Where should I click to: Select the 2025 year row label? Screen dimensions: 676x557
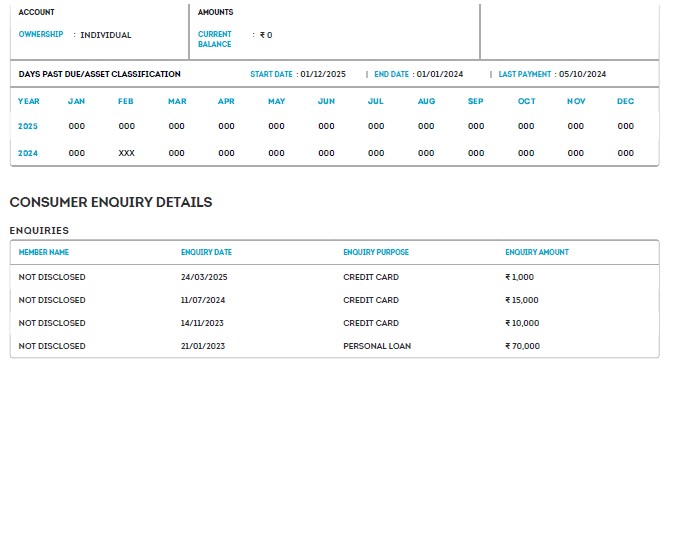coord(29,126)
